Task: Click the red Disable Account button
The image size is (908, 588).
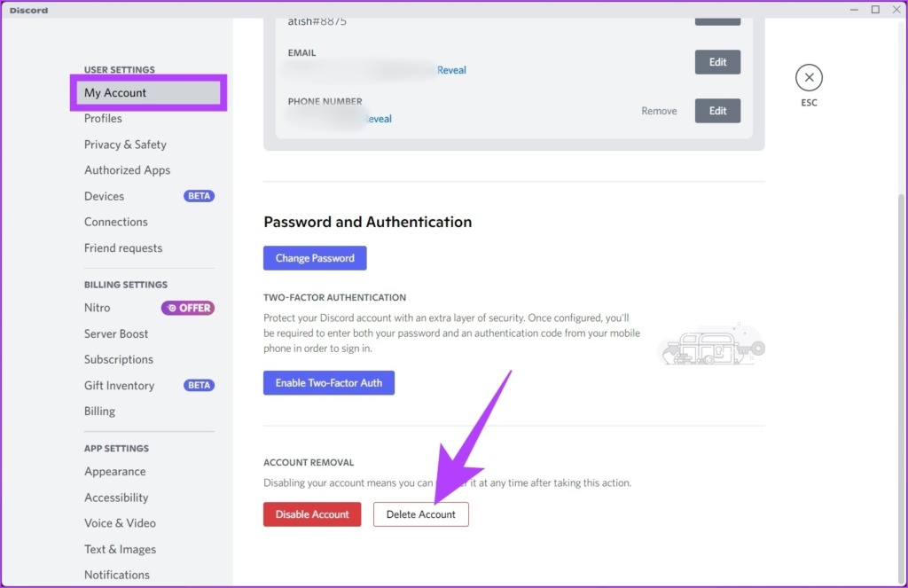Action: [312, 514]
